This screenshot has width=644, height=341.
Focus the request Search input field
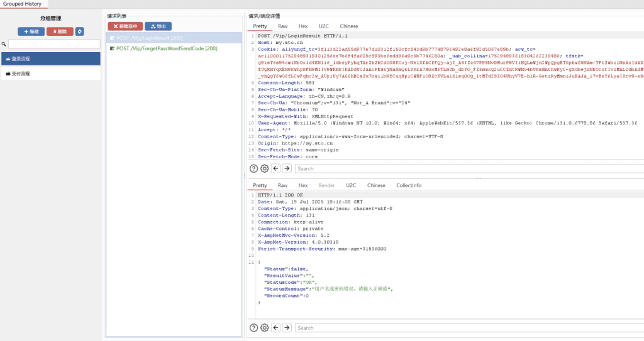469,169
